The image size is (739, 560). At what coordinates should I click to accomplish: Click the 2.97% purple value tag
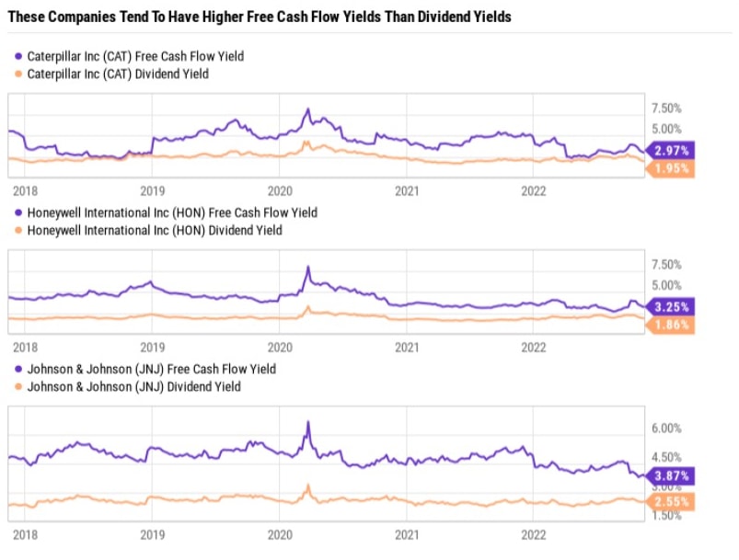[x=671, y=151]
